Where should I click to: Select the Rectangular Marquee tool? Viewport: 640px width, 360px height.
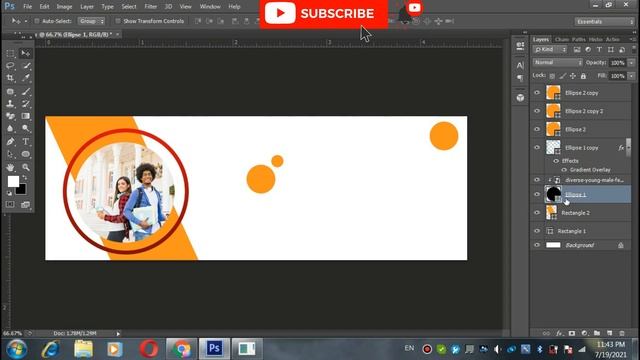pos(10,53)
